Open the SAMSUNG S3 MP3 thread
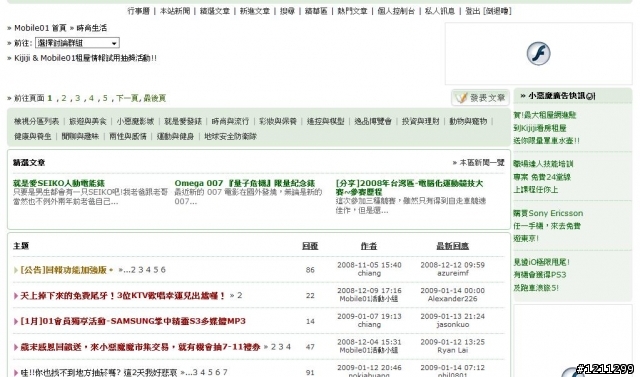Image resolution: width=640 pixels, height=377 pixels. point(133,321)
